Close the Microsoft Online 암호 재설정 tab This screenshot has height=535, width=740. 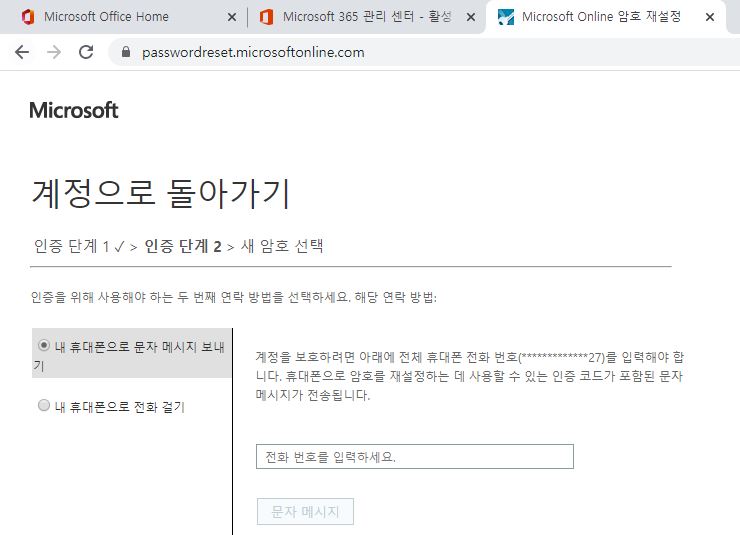[x=710, y=17]
